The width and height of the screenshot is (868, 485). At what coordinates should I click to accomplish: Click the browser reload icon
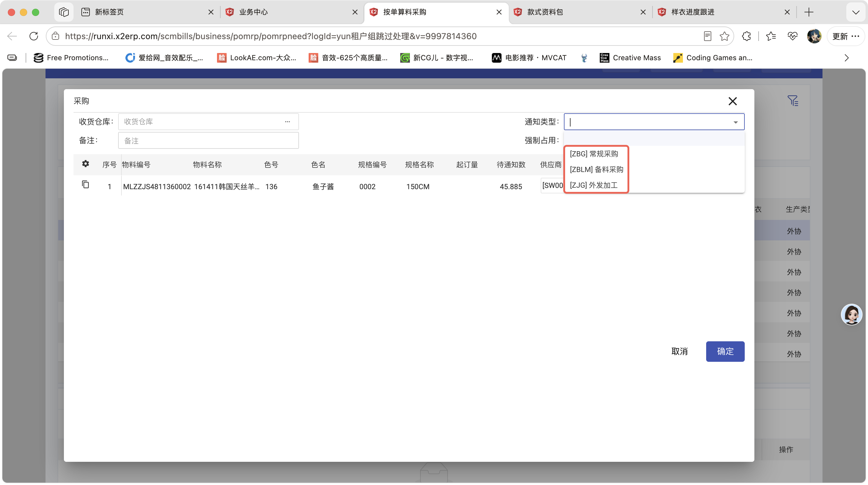pyautogui.click(x=34, y=36)
